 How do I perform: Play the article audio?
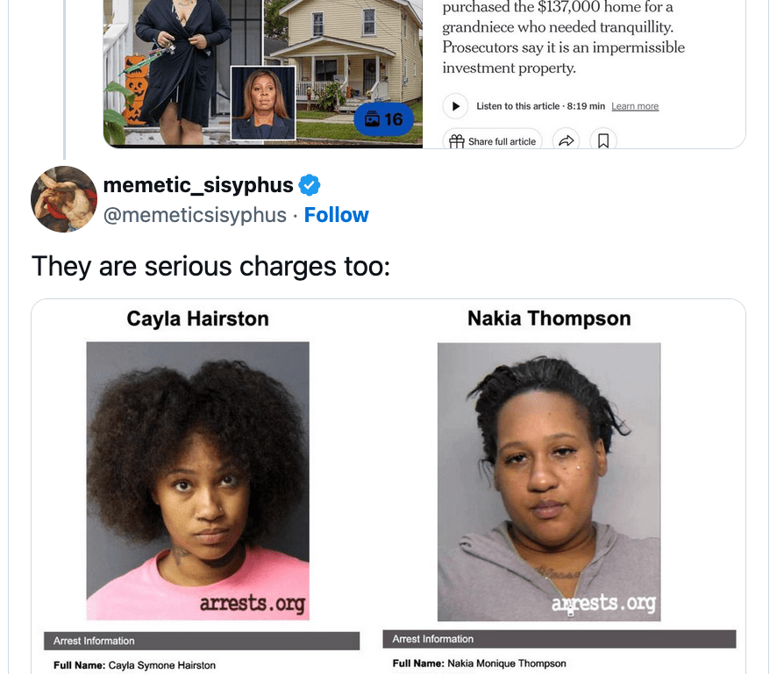(x=455, y=106)
